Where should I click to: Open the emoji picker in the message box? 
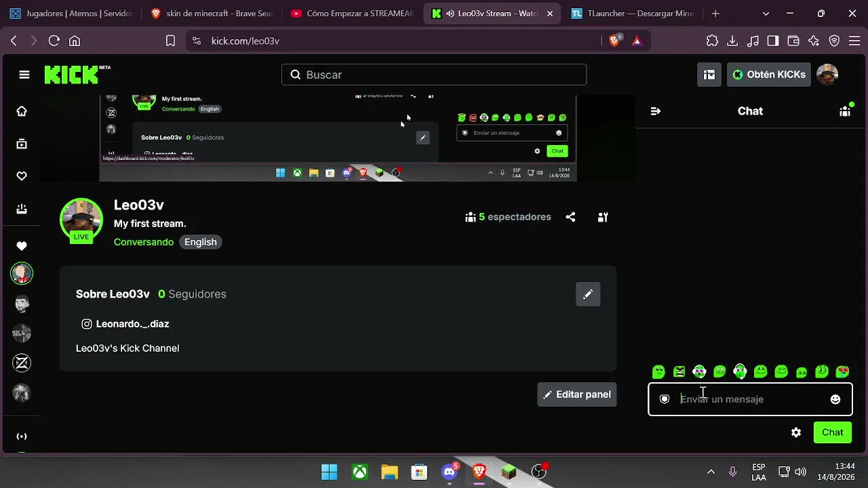coord(835,399)
